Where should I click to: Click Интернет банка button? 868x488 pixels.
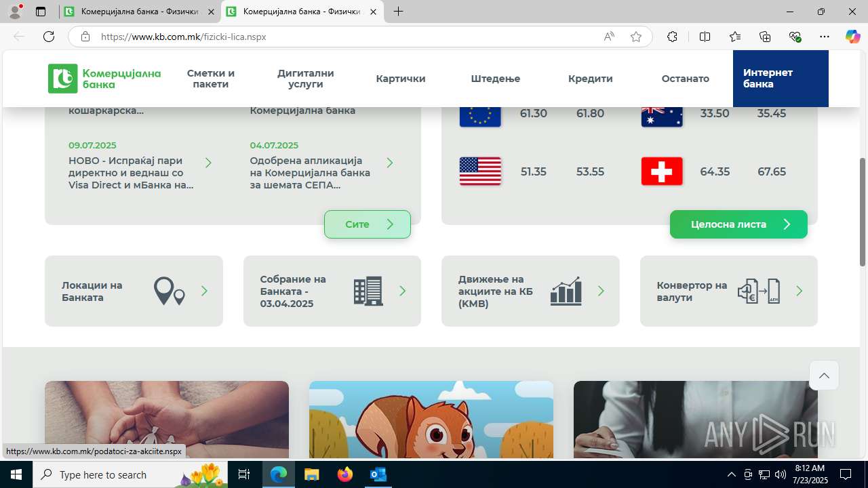coord(781,79)
